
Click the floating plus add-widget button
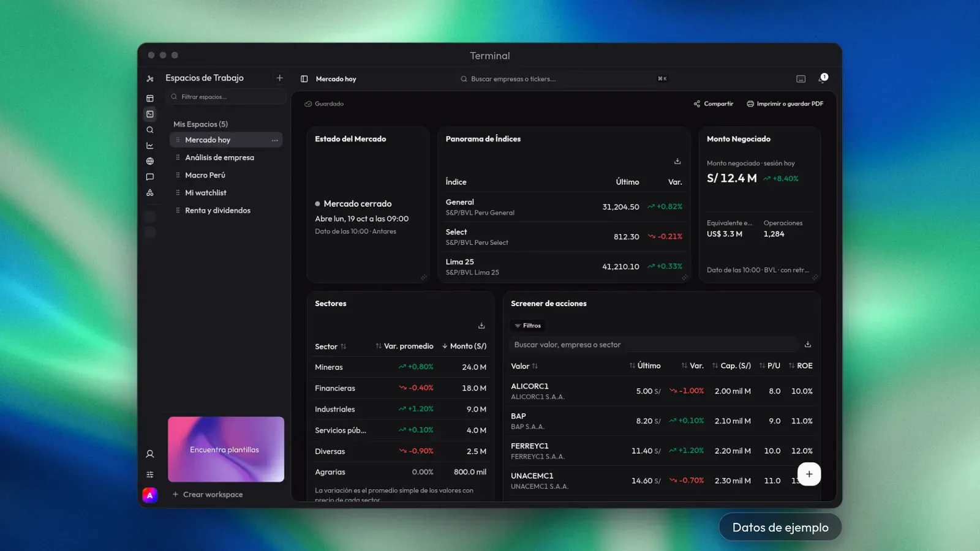pyautogui.click(x=809, y=474)
